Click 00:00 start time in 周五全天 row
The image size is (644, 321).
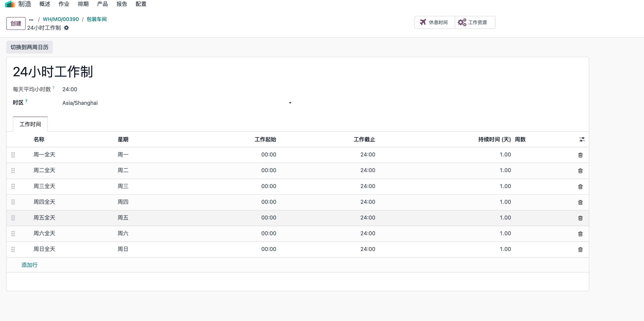click(269, 218)
